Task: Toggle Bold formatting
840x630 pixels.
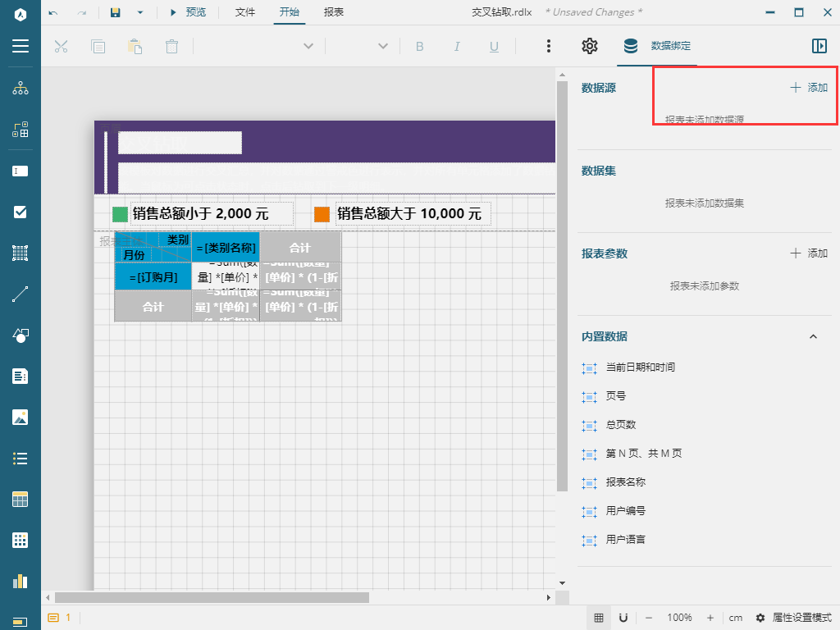Action: pyautogui.click(x=420, y=47)
